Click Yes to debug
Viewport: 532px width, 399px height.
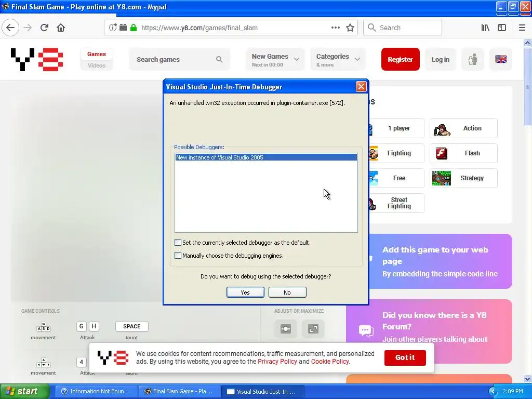(x=245, y=292)
